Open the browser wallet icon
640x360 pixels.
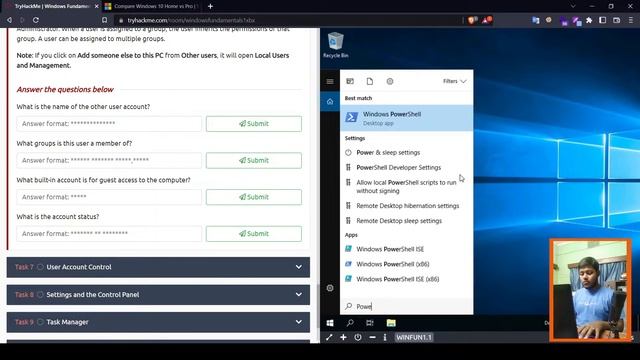[616, 20]
